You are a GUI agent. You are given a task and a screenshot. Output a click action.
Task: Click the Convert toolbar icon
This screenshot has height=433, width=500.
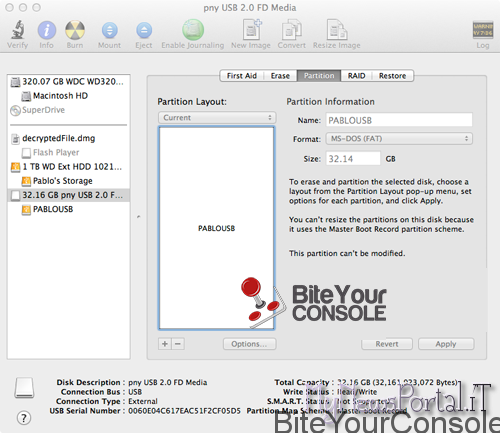click(292, 30)
